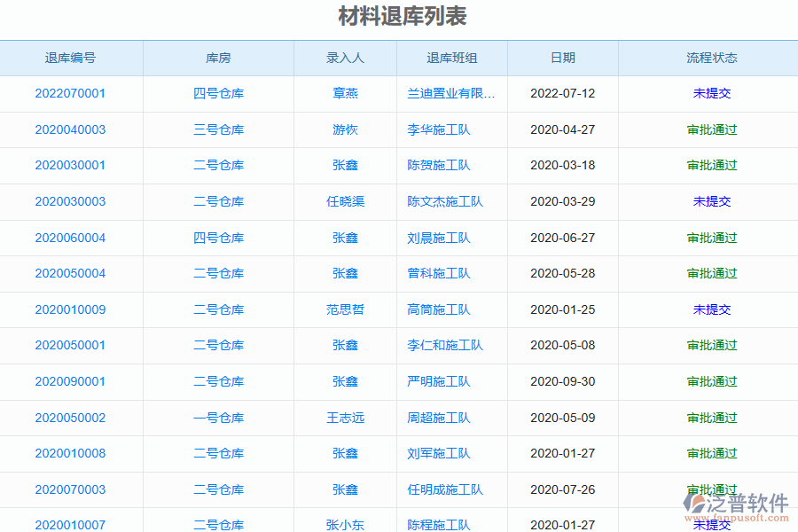The width and height of the screenshot is (798, 532).
Task: Open return record 2020010009
Action: (72, 309)
